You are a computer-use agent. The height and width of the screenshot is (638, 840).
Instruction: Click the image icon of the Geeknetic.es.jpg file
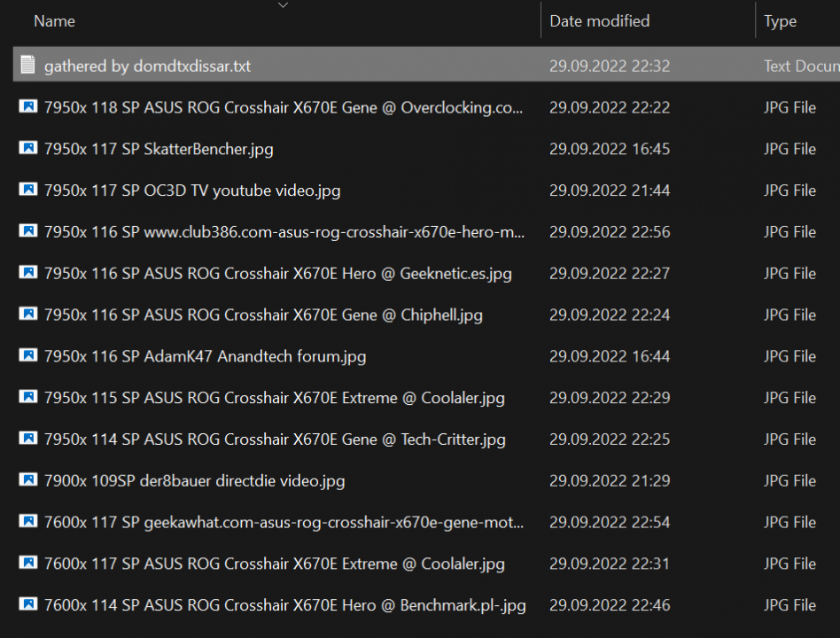(27, 272)
